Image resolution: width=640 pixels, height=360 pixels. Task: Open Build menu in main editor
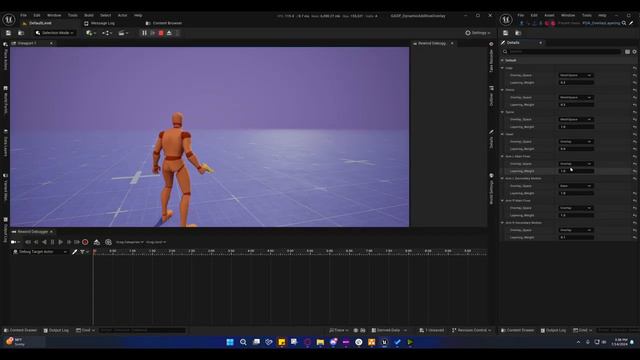click(x=89, y=16)
